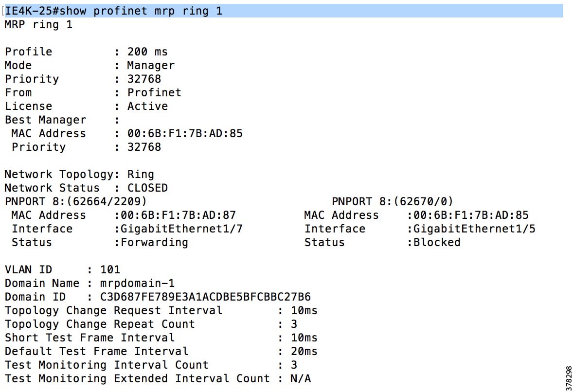Click the Topology Change Repeat Count label

pyautogui.click(x=100, y=324)
